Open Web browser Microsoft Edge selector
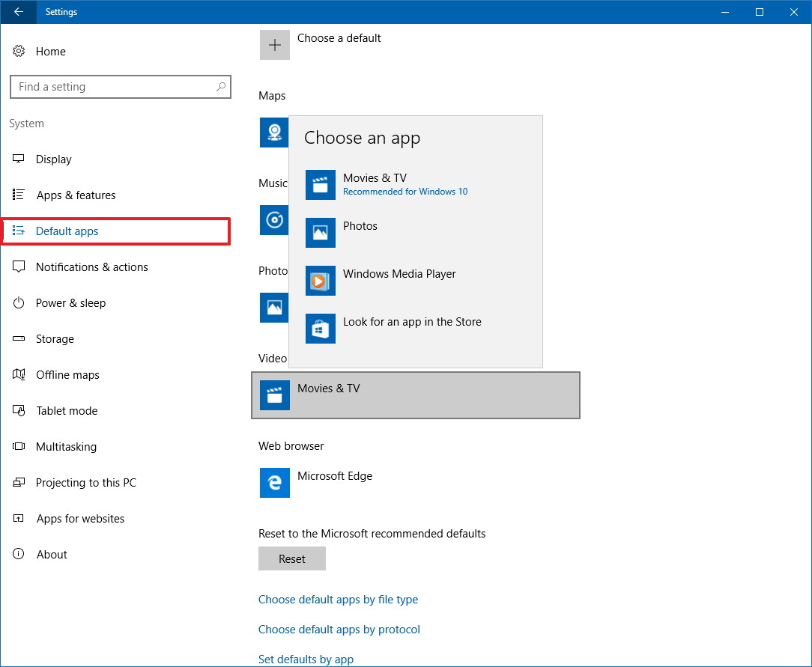The image size is (812, 667). click(x=415, y=482)
